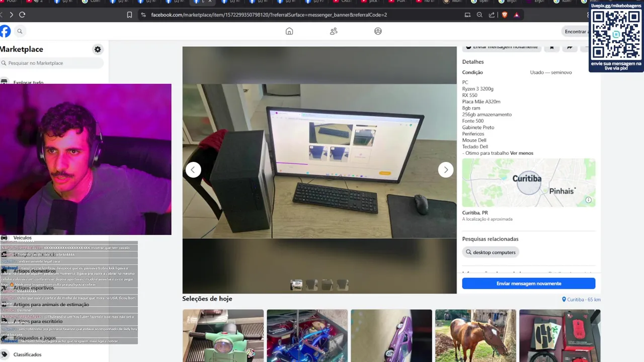Click the Encontrar button
This screenshot has height=362, width=644.
coord(576,31)
